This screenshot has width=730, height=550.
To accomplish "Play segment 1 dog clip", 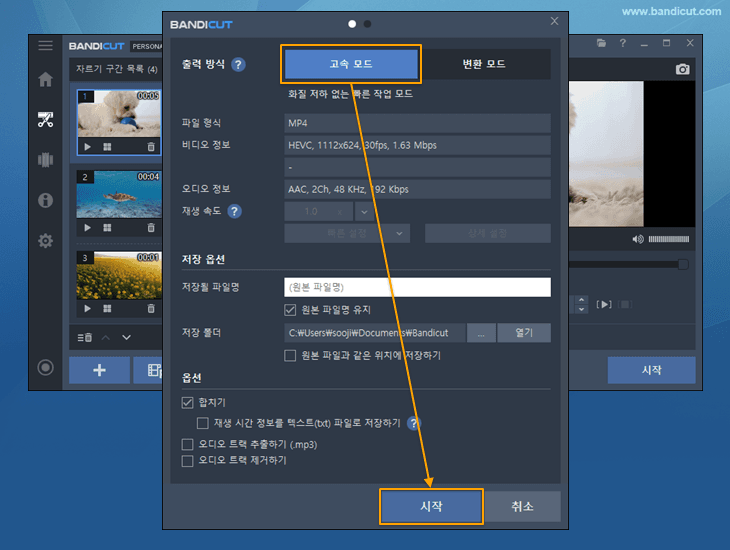I will (x=88, y=147).
